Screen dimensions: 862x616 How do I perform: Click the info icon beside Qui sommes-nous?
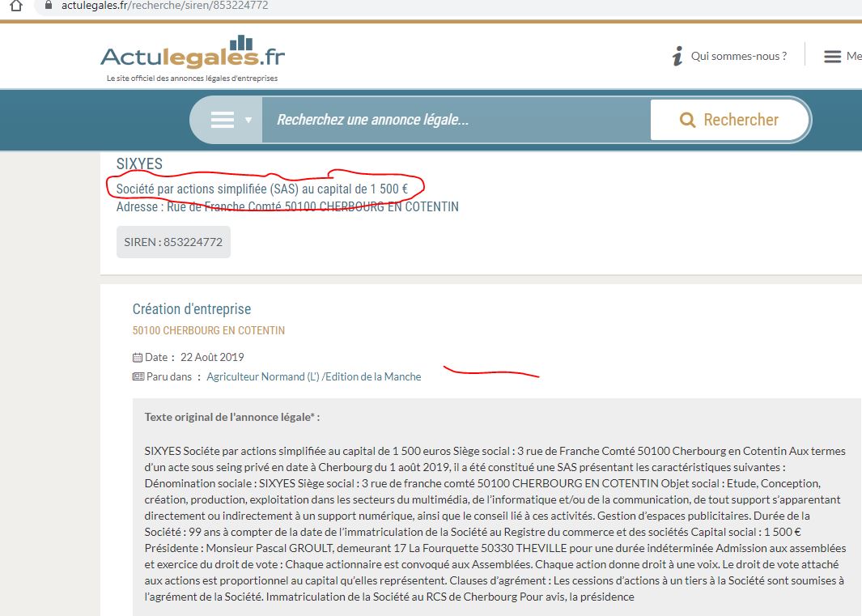(x=677, y=56)
